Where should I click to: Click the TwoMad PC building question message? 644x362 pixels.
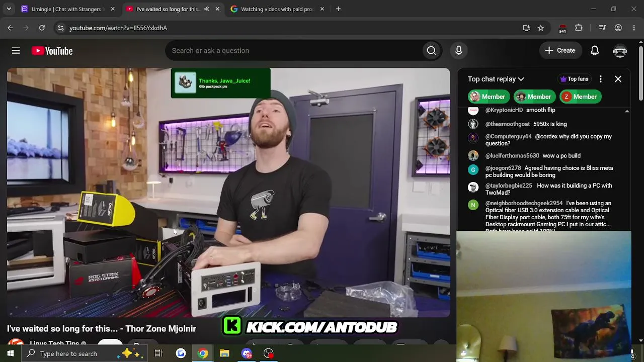click(548, 189)
